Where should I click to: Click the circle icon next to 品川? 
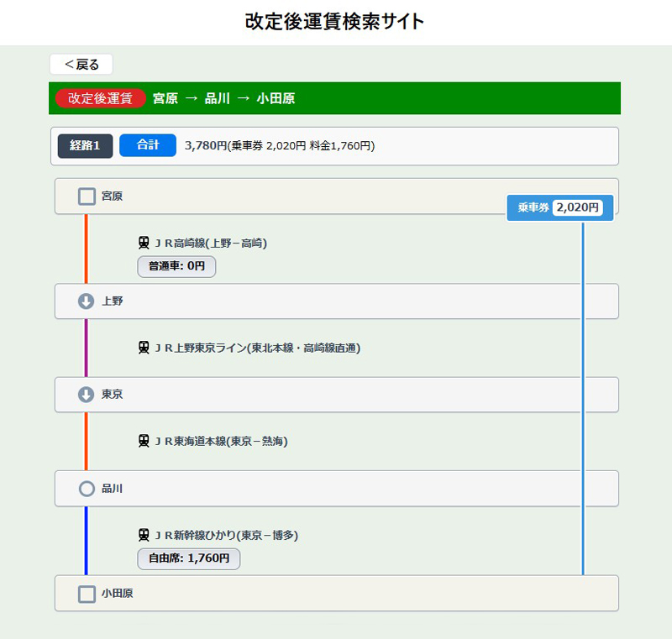(x=86, y=489)
